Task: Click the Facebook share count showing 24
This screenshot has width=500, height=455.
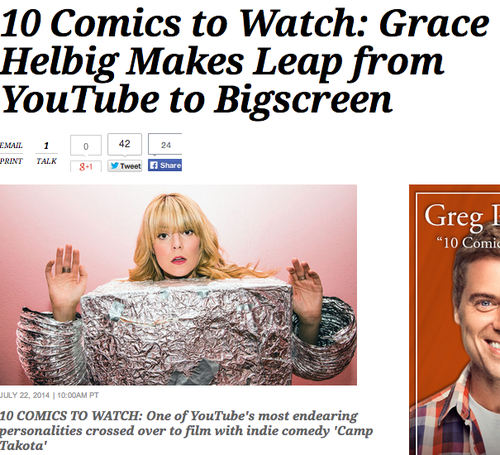Action: pyautogui.click(x=165, y=144)
